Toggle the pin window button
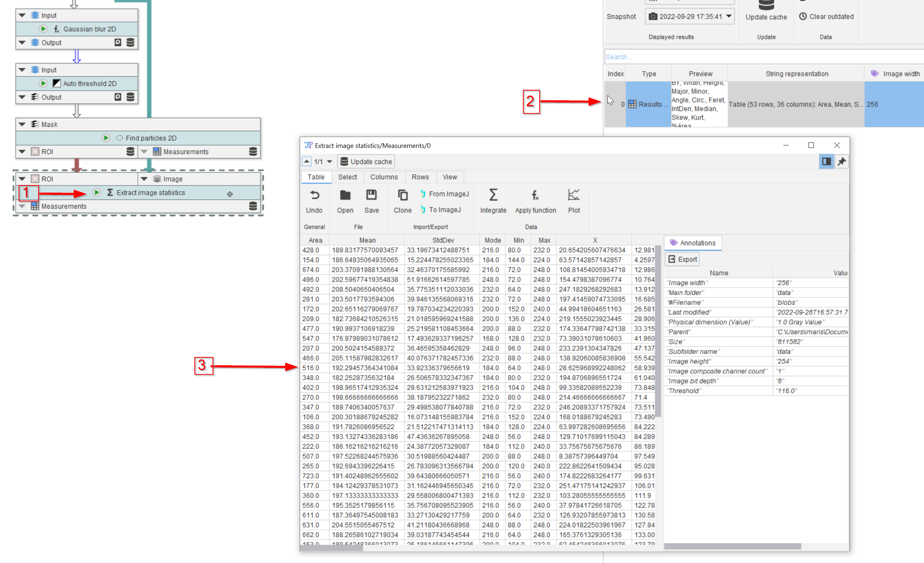This screenshot has height=563, width=924. 842,162
